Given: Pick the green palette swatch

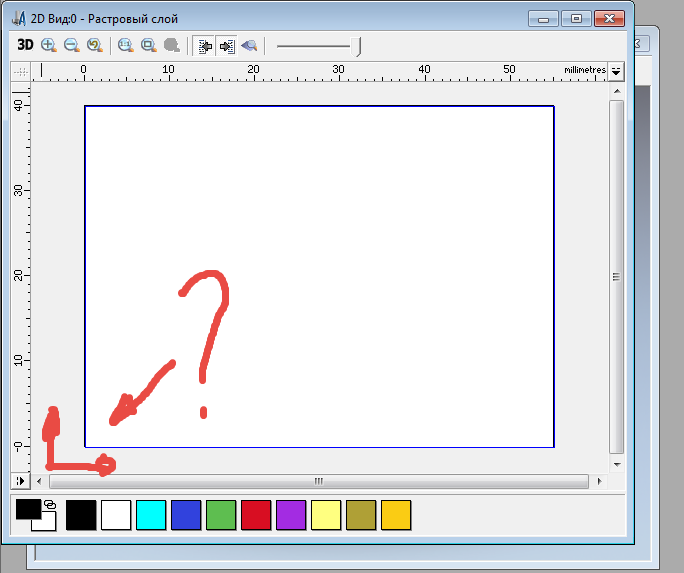Looking at the screenshot, I should click(x=221, y=515).
